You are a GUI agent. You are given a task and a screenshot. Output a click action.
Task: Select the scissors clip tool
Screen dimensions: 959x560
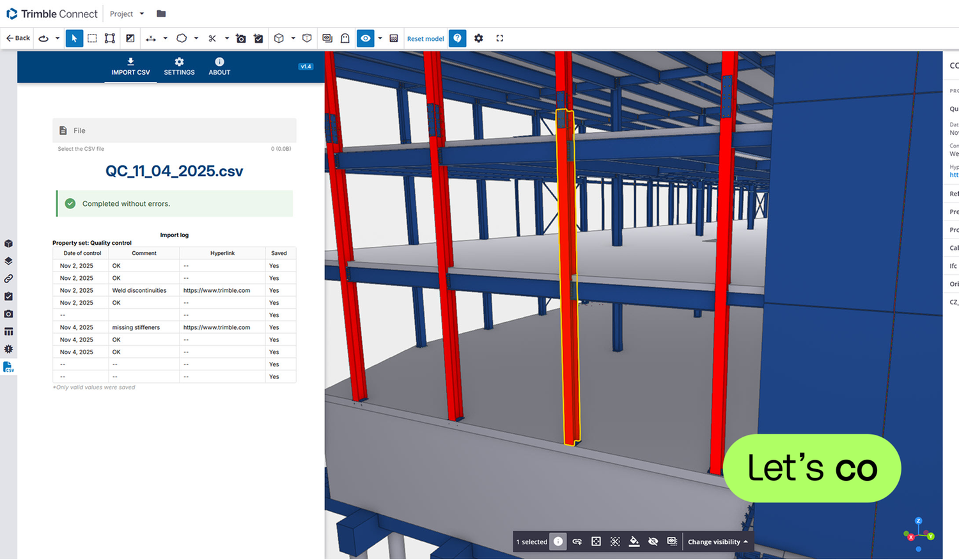[x=212, y=38]
